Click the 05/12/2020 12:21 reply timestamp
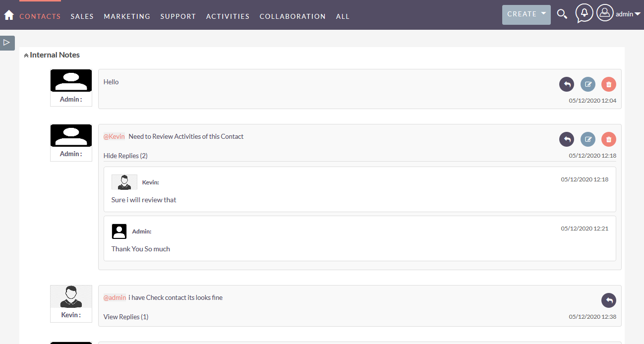 point(585,229)
